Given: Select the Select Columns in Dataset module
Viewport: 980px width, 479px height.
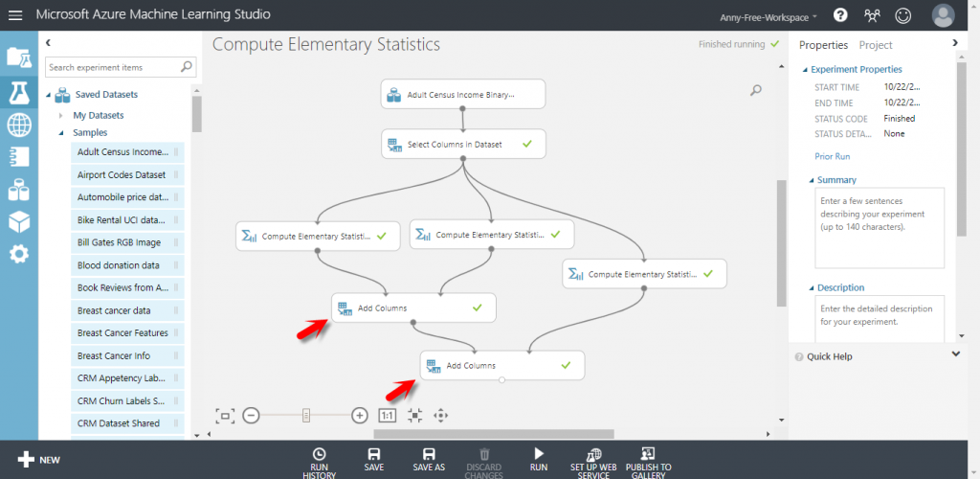Looking at the screenshot, I should (x=463, y=144).
